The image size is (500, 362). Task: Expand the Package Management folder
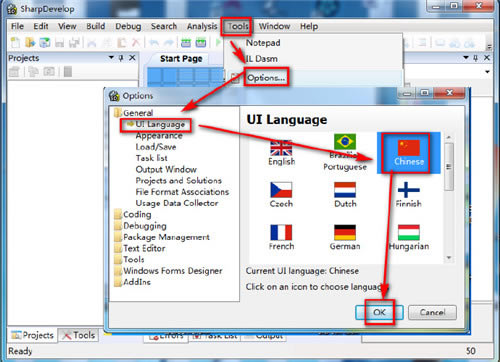click(x=118, y=237)
